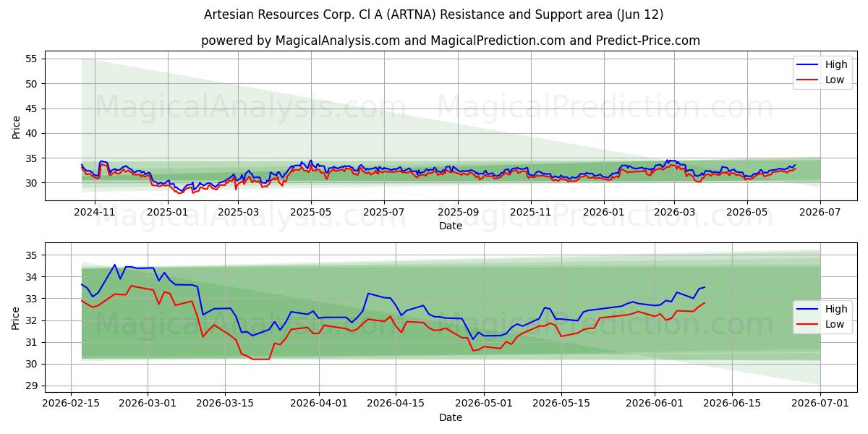Click the '2025-11' tick label
Screen dimensions: 868x434
[x=530, y=211]
